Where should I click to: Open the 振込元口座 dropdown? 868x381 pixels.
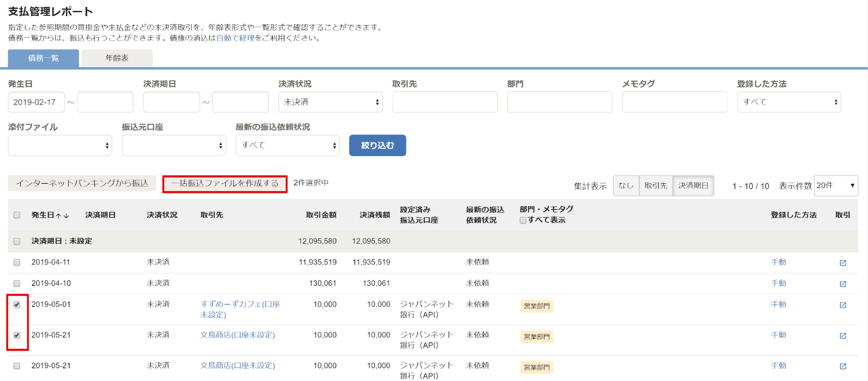click(174, 145)
